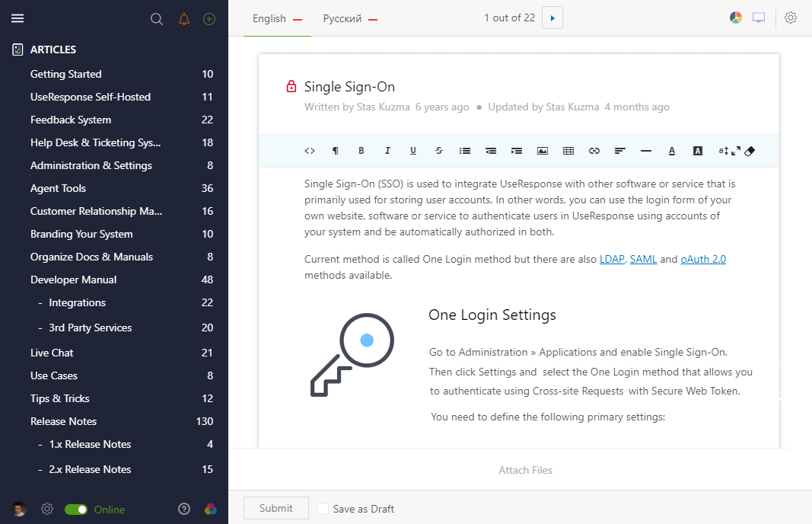Click the green add new plus icon
The width and height of the screenshot is (812, 524).
click(x=209, y=19)
